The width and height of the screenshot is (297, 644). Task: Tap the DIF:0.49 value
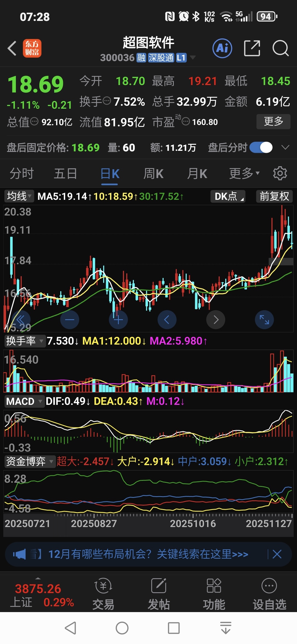(x=66, y=401)
